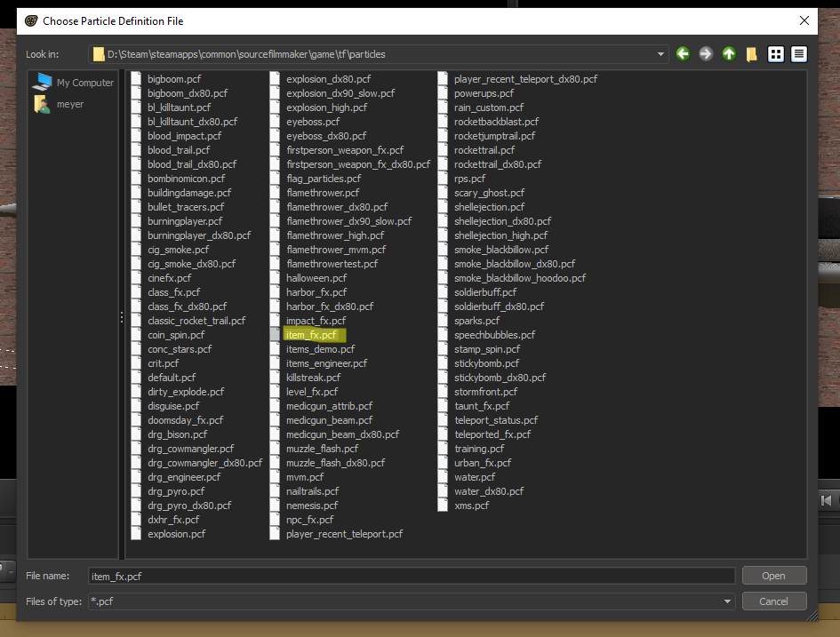Select item_fx.pcf file
840x637 pixels.
click(x=311, y=335)
